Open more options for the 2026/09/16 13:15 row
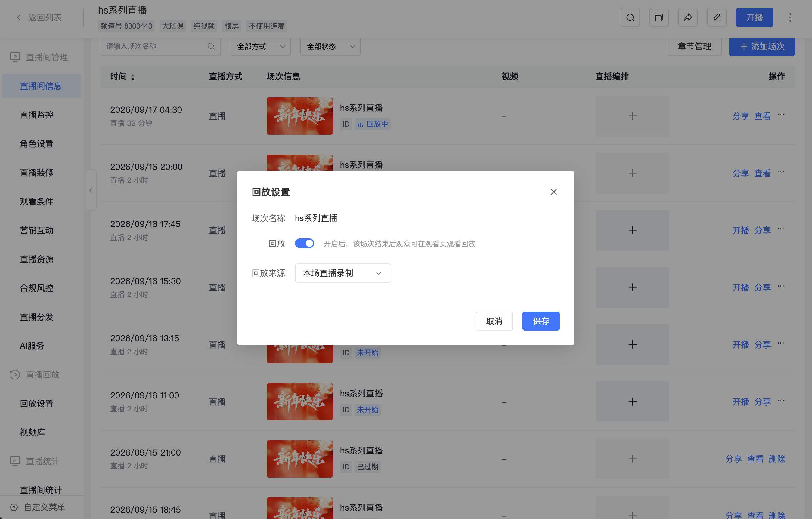 (x=781, y=343)
